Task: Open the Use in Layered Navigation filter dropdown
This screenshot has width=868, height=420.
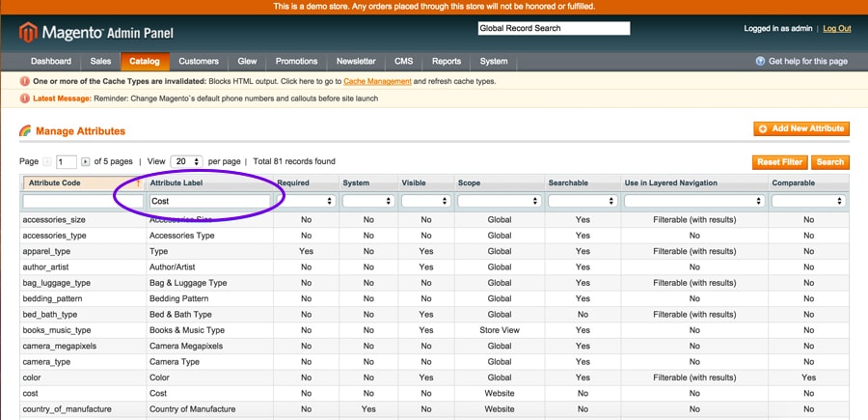Action: click(x=694, y=201)
